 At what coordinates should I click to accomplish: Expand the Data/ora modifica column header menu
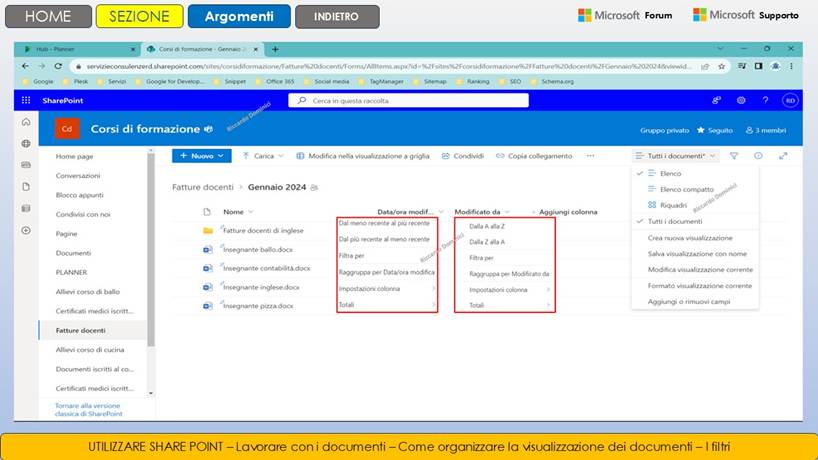(441, 212)
